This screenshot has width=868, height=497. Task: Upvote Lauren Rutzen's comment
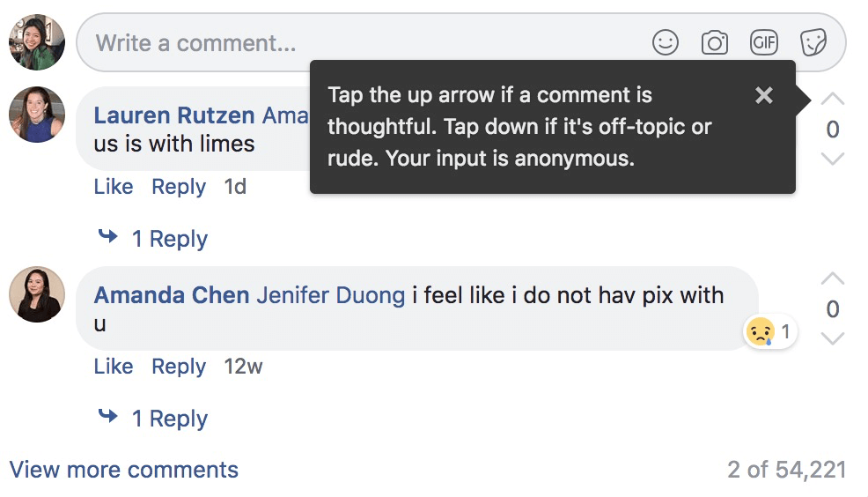coord(832,100)
